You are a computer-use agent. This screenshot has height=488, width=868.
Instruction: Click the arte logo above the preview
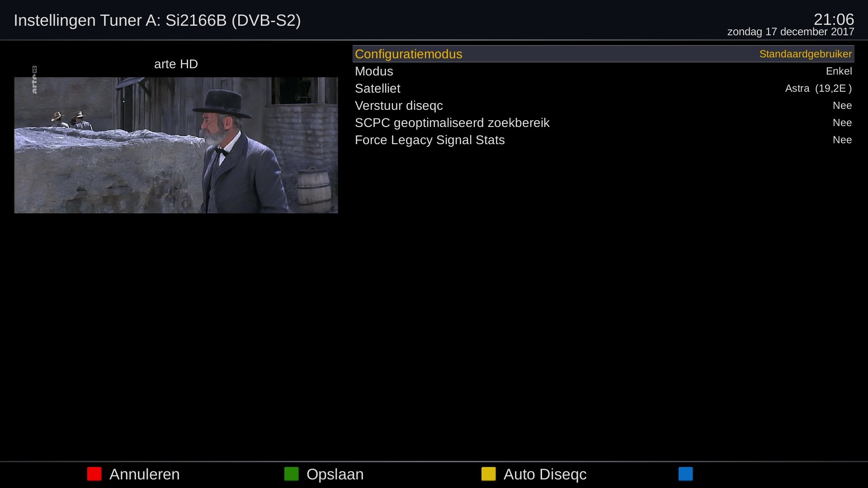34,80
